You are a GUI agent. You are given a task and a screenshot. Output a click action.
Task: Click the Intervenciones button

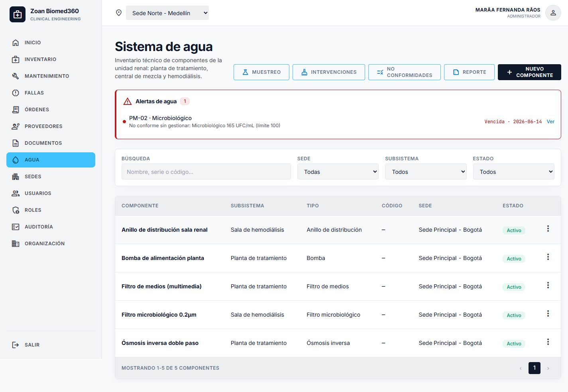pos(329,72)
